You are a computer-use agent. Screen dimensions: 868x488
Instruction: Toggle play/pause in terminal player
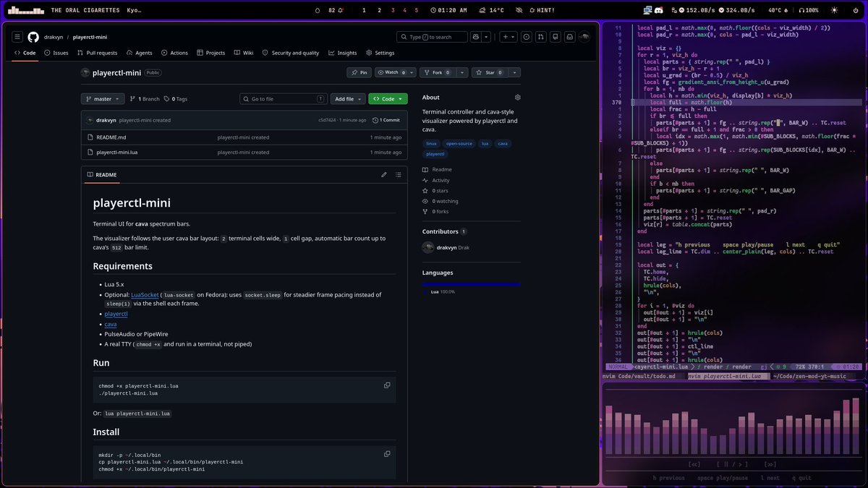(732, 464)
